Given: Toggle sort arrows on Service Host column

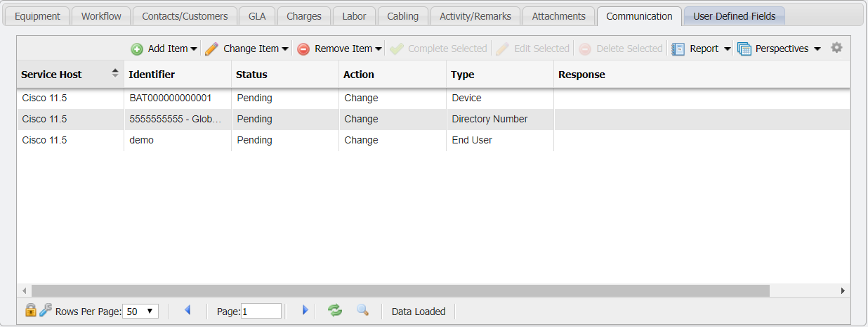Looking at the screenshot, I should (x=115, y=74).
